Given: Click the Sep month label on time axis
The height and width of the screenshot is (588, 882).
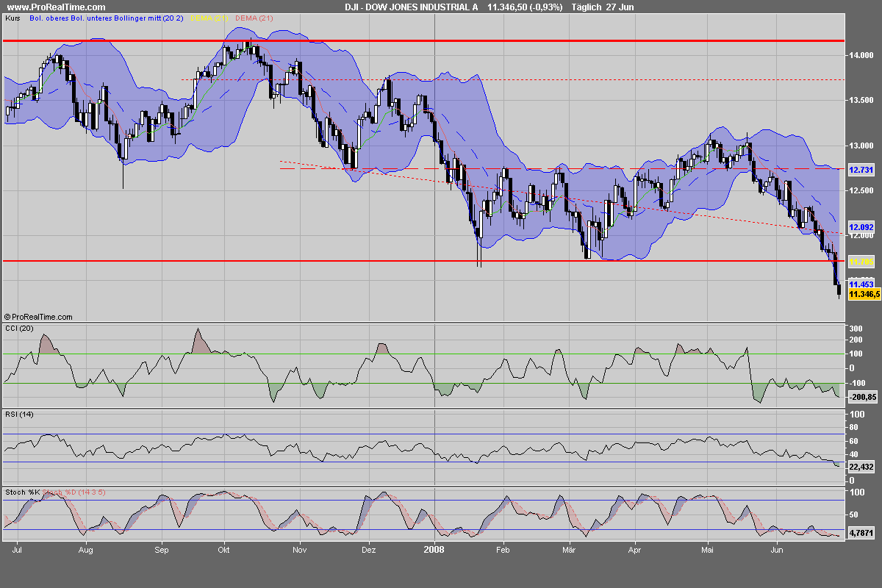Looking at the screenshot, I should [x=162, y=548].
